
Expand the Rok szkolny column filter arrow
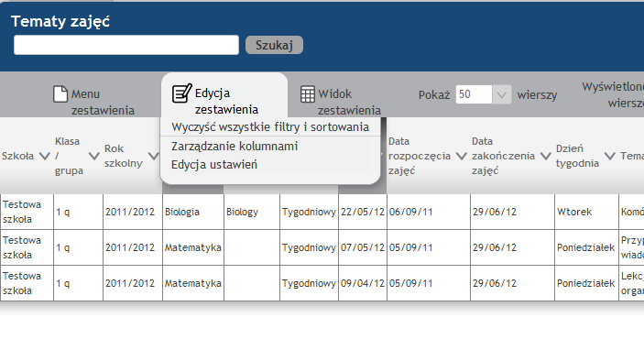pyautogui.click(x=154, y=156)
